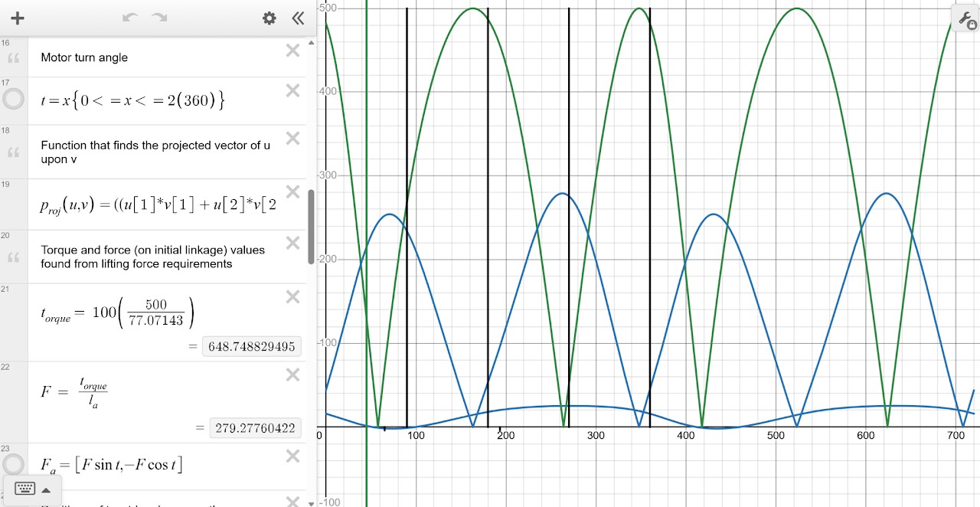Viewport: 980px width, 507px height.
Task: Select the quote icon of note 16
Action: click(13, 58)
